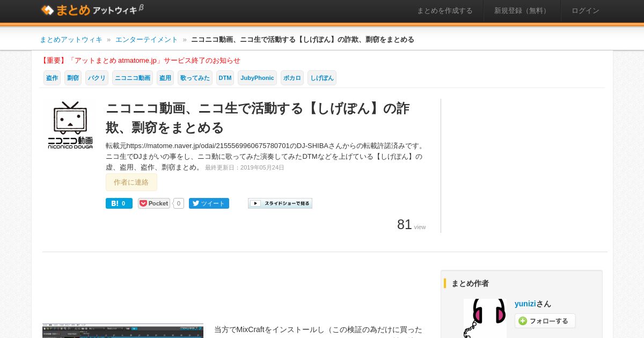
Task: Open the 【重要】サービス終了のお知らせ notice link
Action: [140, 60]
